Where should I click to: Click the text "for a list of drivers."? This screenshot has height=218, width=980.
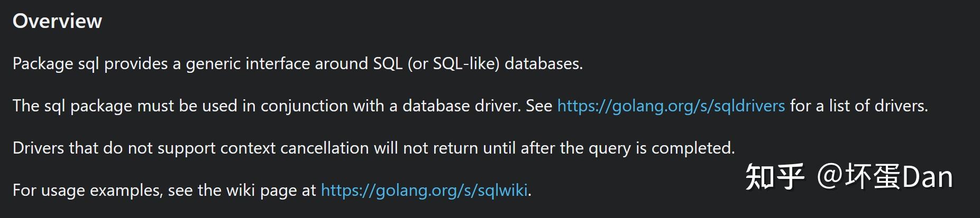pos(859,106)
